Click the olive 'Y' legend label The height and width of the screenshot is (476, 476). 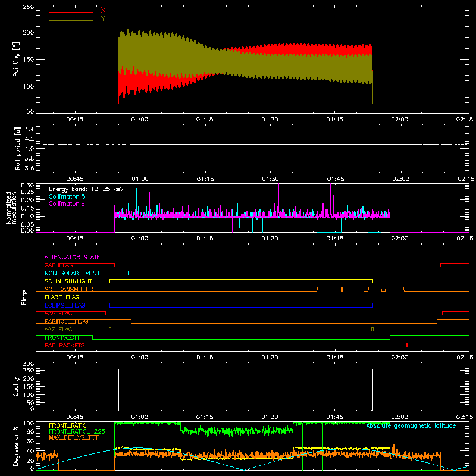103,18
